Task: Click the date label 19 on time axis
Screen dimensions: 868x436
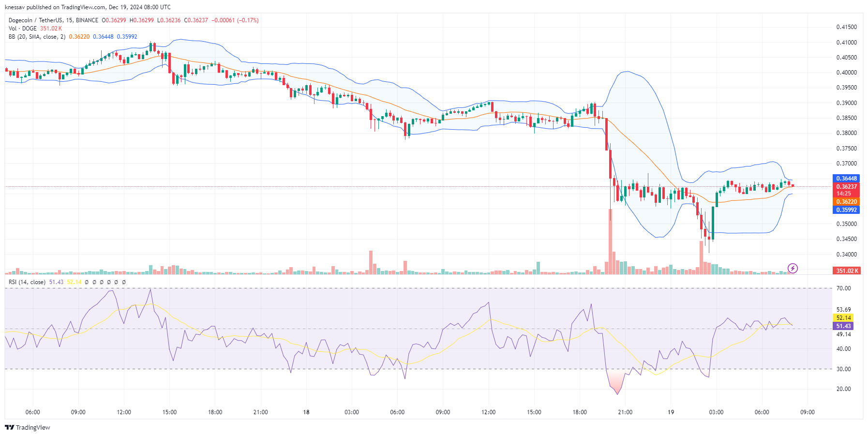Action: click(x=671, y=412)
